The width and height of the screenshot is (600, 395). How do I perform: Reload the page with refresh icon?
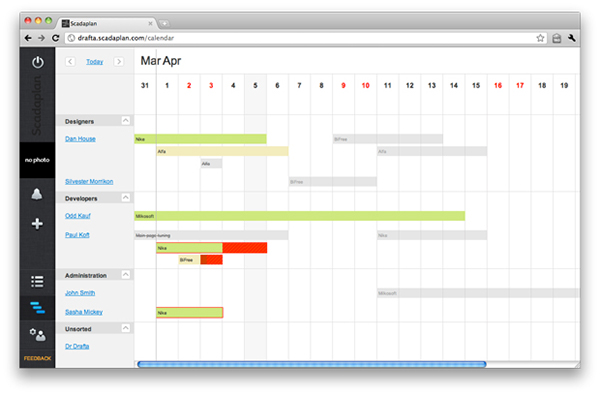(x=55, y=38)
